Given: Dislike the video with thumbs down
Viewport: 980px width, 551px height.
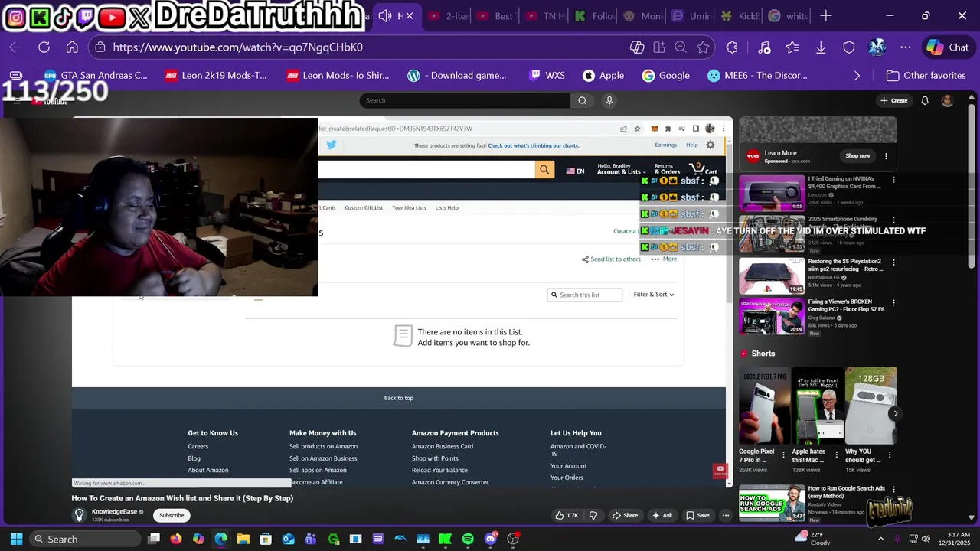Looking at the screenshot, I should point(593,515).
